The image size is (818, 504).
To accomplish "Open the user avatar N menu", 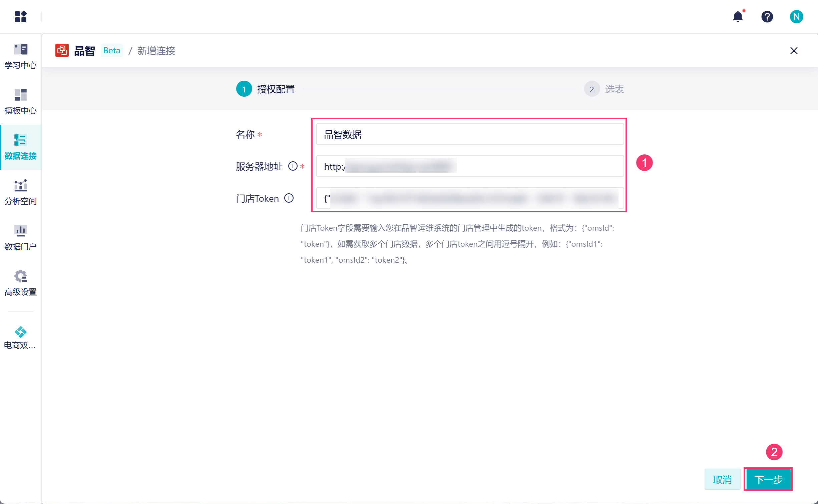I will coord(796,17).
